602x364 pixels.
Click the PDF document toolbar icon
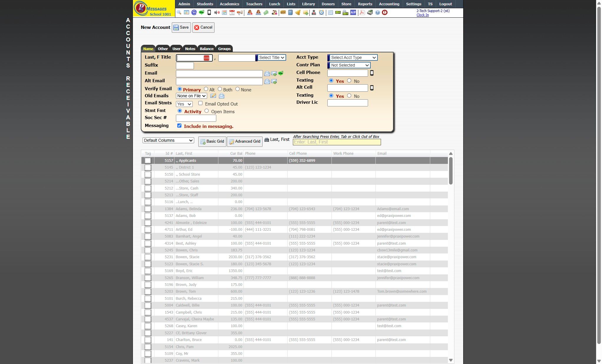click(362, 12)
